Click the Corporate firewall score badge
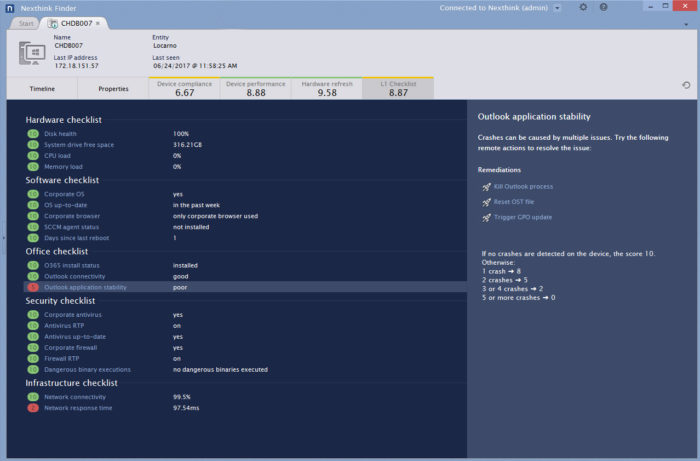This screenshot has height=461, width=700. pyautogui.click(x=33, y=348)
